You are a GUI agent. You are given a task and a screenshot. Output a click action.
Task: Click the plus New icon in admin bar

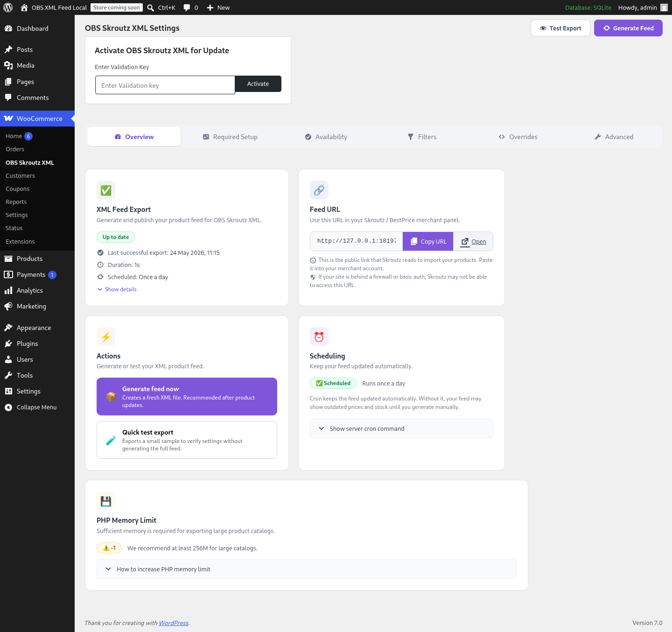pyautogui.click(x=210, y=7)
